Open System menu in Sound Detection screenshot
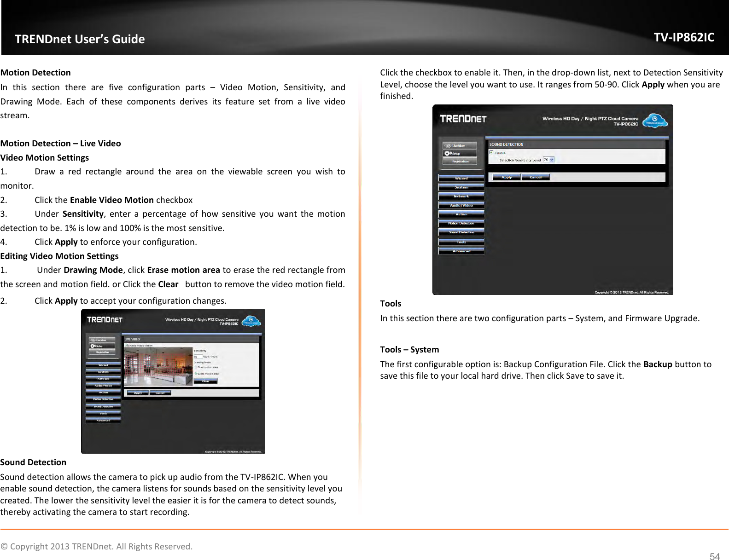 pyautogui.click(x=461, y=187)
